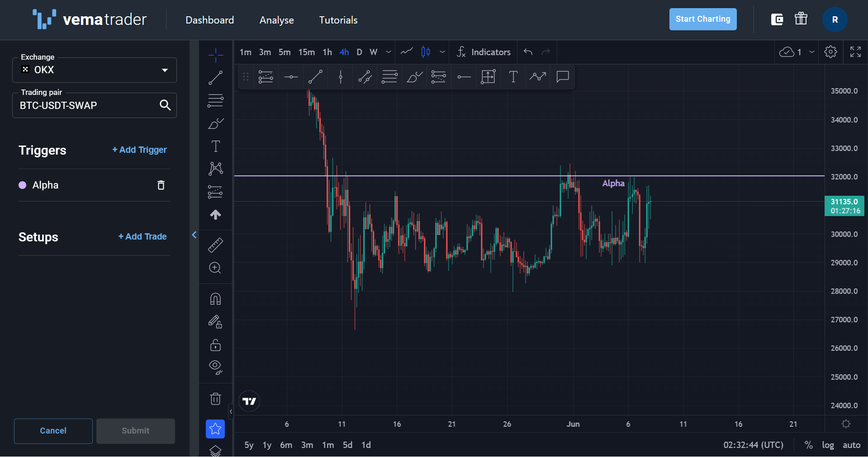The height and width of the screenshot is (457, 868).
Task: Open object tree layers icon
Action: 216,451
